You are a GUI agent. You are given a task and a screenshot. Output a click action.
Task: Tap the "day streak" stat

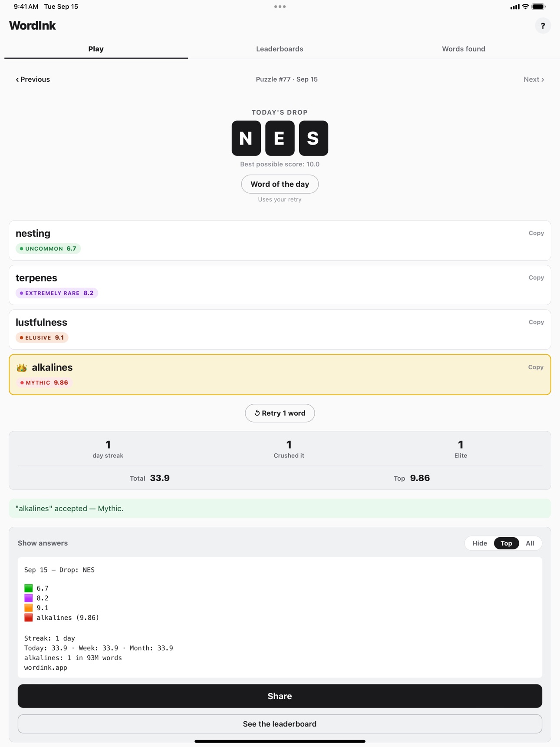point(108,450)
